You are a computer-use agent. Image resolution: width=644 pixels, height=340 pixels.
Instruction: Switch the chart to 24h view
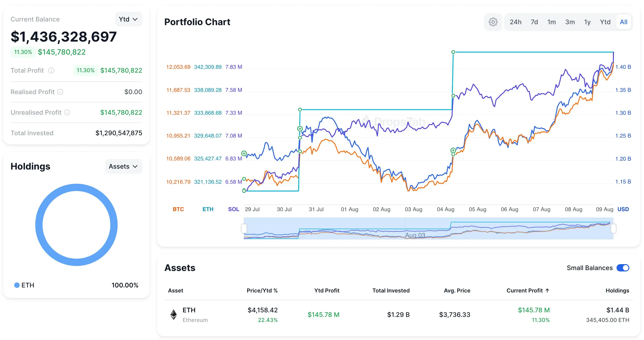tap(516, 22)
